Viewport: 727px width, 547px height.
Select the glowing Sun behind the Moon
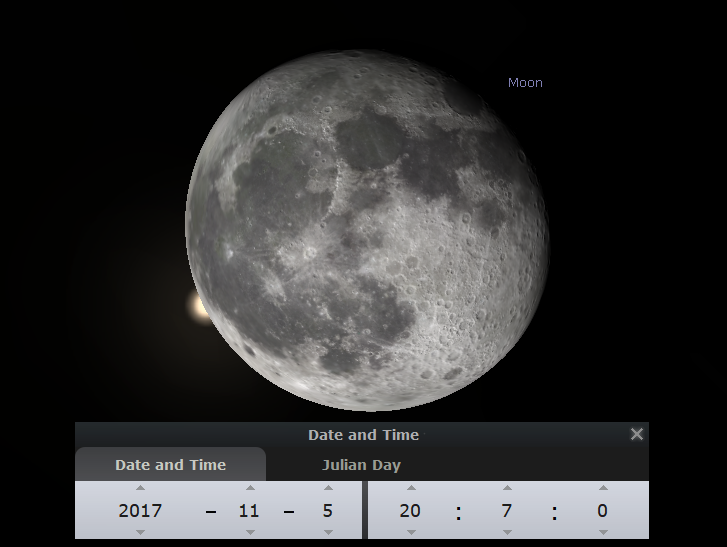click(x=197, y=306)
